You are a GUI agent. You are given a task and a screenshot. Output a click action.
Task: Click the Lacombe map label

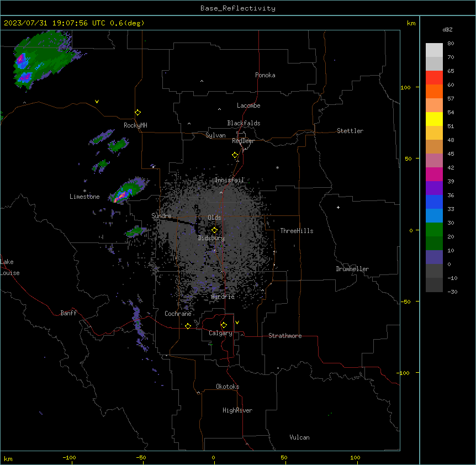(x=248, y=105)
